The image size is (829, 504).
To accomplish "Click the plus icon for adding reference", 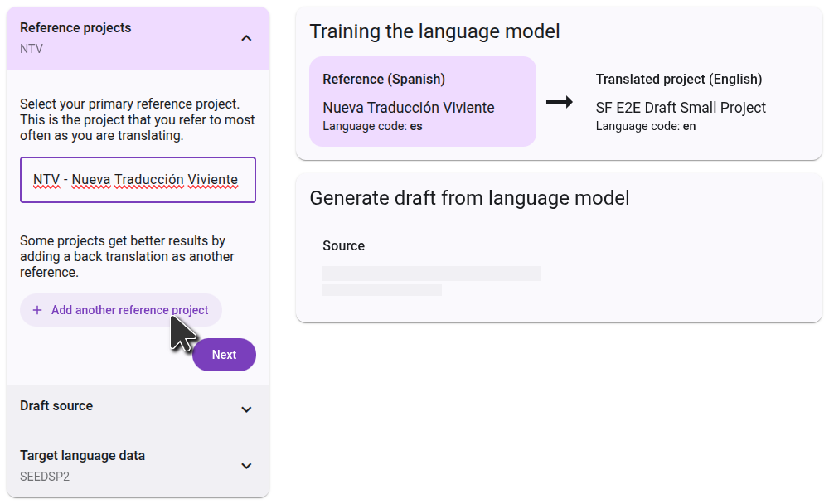I will pyautogui.click(x=37, y=310).
